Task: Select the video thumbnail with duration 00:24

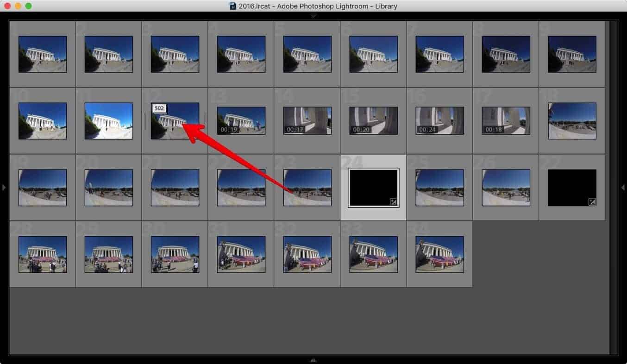Action: tap(440, 121)
